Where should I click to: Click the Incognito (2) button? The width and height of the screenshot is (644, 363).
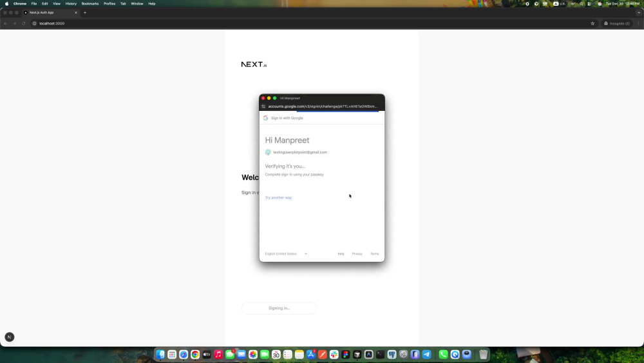(616, 23)
